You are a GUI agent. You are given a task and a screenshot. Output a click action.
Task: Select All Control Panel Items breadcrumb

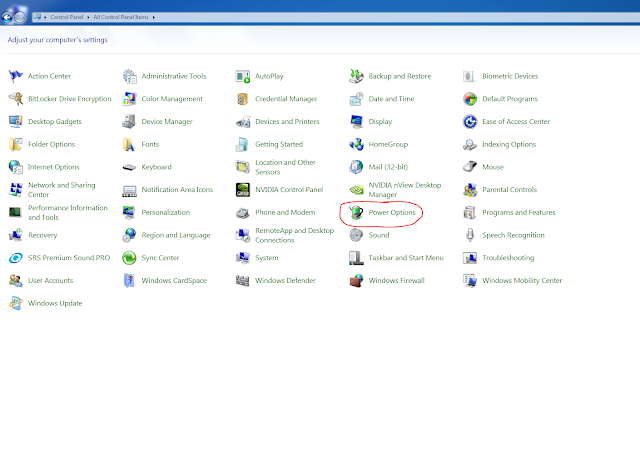121,17
